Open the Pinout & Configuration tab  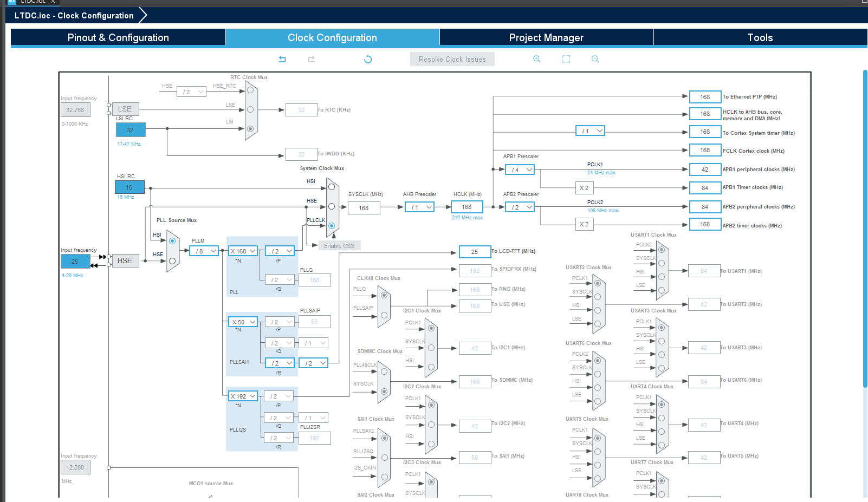[118, 37]
